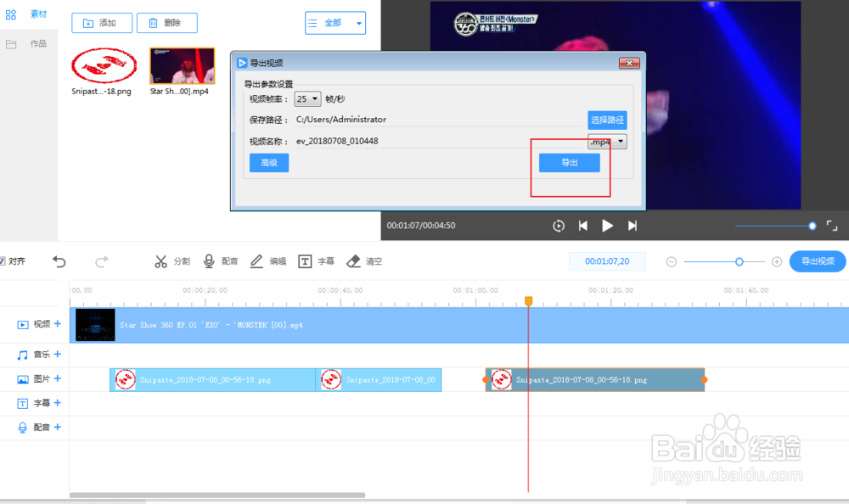849x504 pixels.
Task: Add to 音乐 track with plus
Action: pos(58,354)
